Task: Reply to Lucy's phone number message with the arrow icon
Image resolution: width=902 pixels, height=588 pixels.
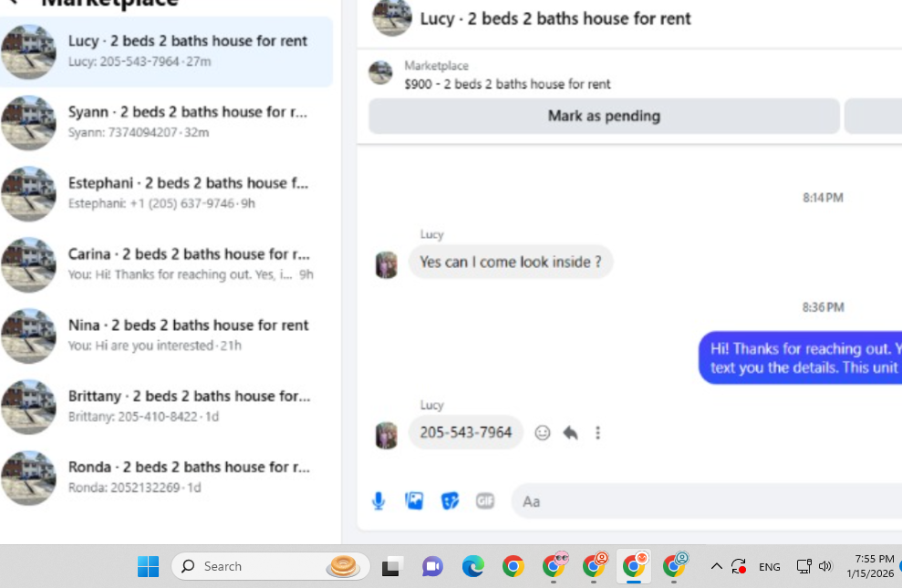Action: (570, 433)
